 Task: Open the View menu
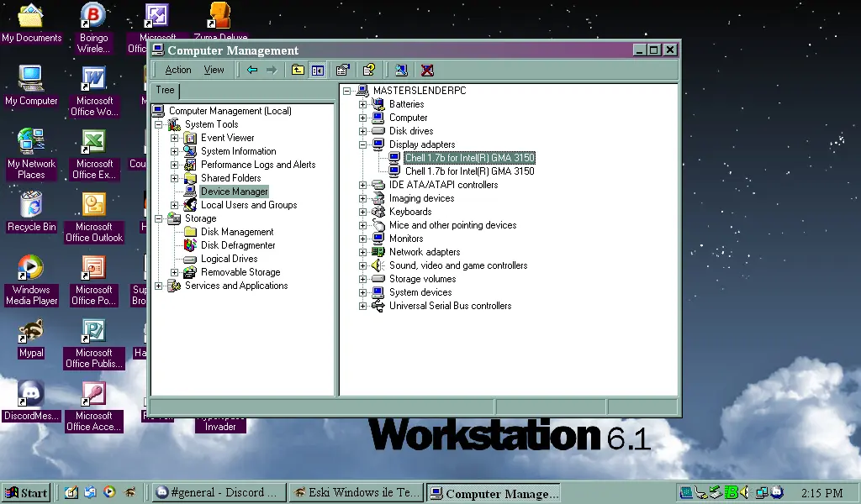(214, 70)
